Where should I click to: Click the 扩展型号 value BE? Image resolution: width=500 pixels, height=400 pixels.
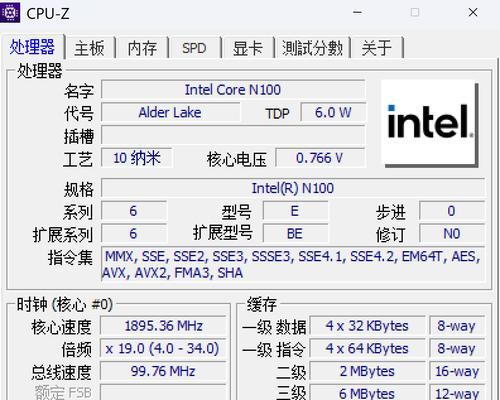[x=295, y=233]
